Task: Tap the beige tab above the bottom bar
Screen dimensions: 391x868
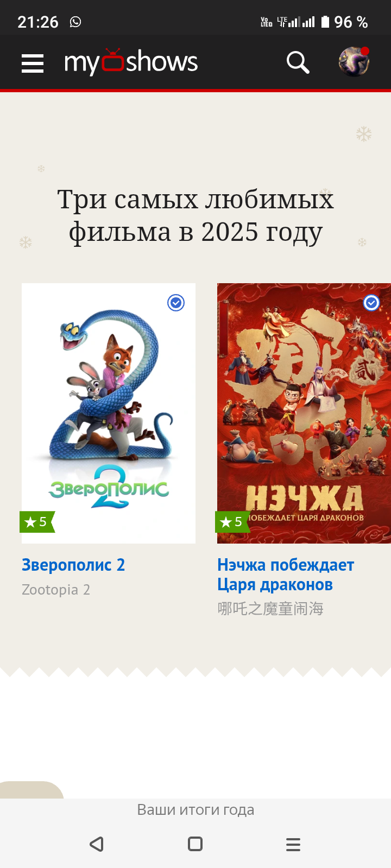Action: (31, 790)
